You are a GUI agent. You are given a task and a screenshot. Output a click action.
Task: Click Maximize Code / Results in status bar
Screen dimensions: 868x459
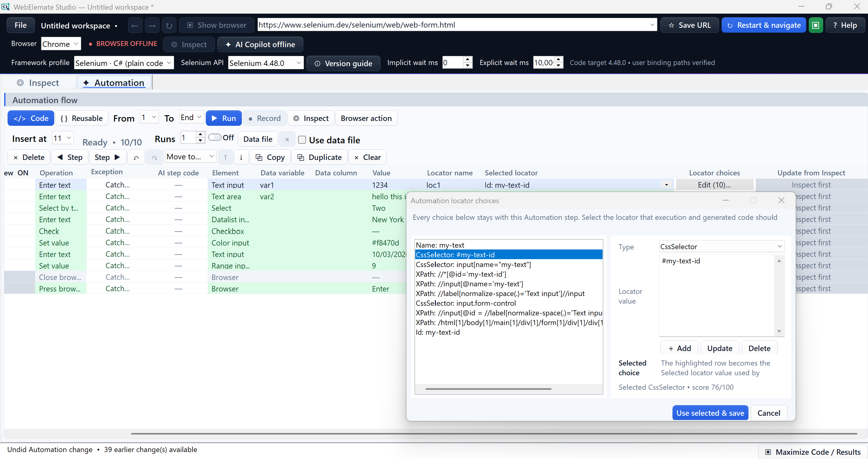click(813, 452)
